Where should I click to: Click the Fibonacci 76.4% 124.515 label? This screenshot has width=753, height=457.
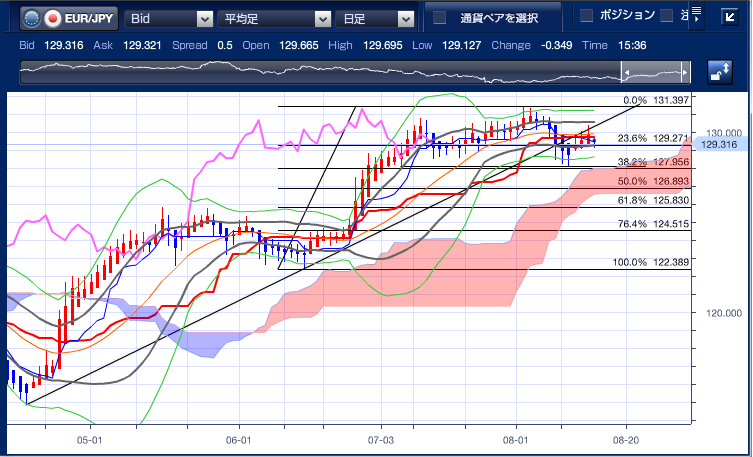tap(653, 224)
